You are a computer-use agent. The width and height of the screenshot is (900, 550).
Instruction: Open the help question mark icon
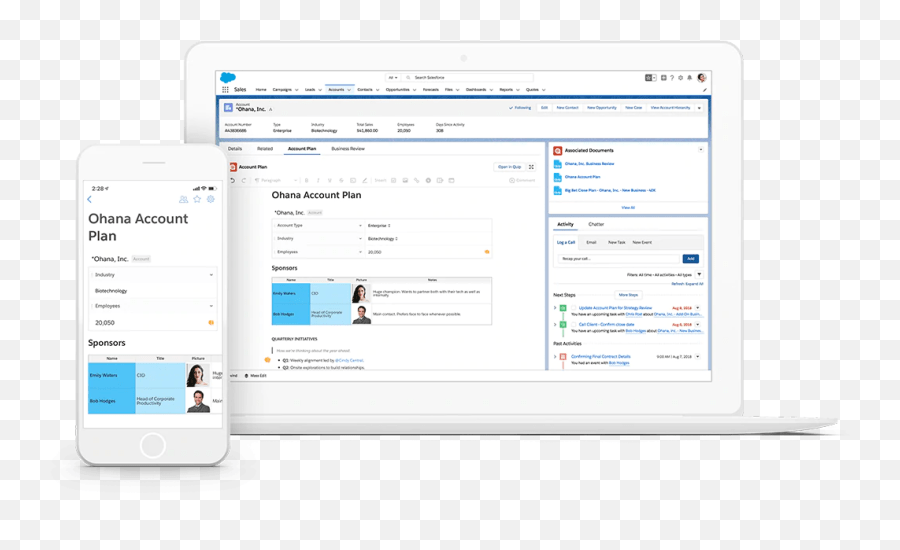click(672, 78)
